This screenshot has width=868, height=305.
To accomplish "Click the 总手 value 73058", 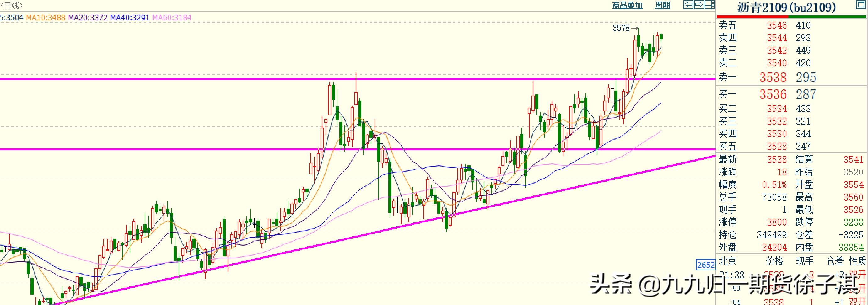I will (x=774, y=197).
